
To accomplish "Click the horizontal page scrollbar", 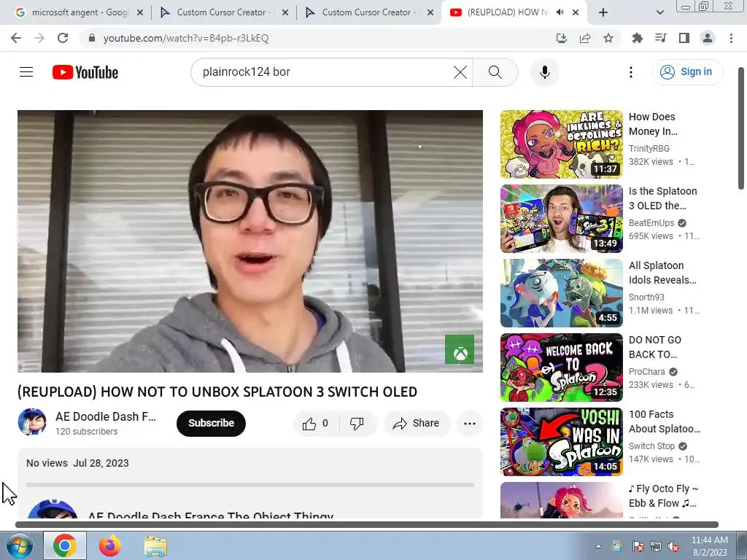I will 366,525.
